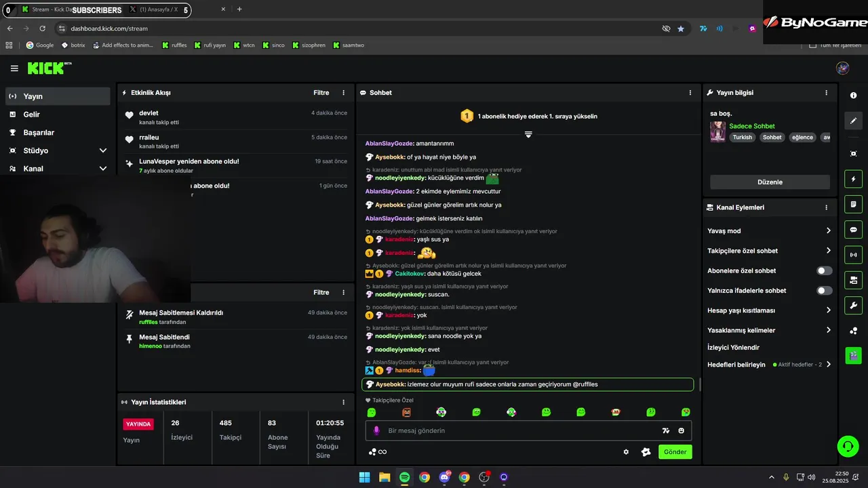Toggle Yalnızca ifadelerle sohbet switch
This screenshot has width=868, height=488.
click(x=824, y=291)
